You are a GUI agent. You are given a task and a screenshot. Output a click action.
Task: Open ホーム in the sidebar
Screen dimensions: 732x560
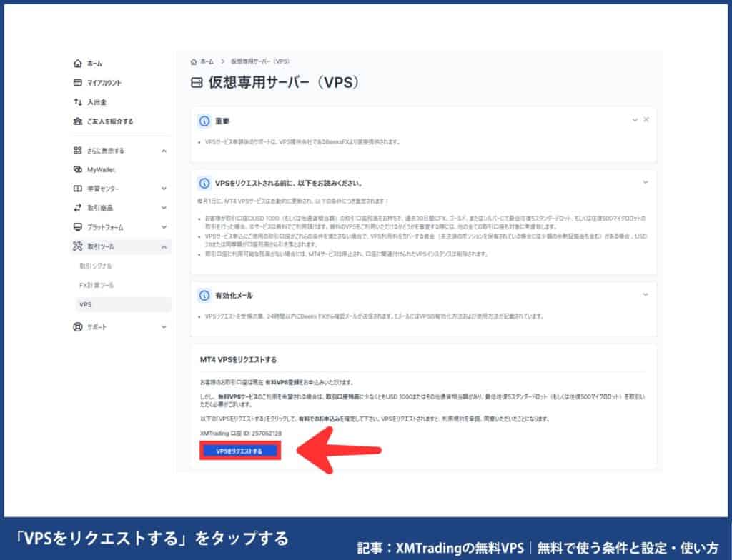pyautogui.click(x=95, y=64)
